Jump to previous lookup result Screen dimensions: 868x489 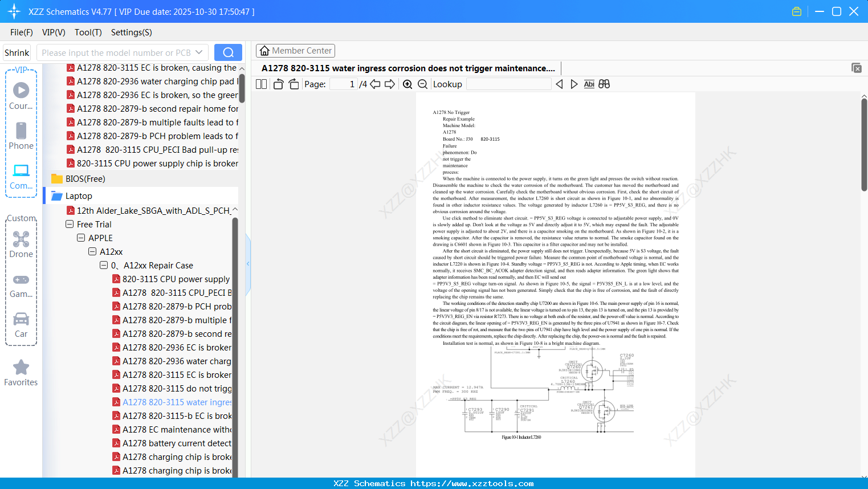(559, 84)
